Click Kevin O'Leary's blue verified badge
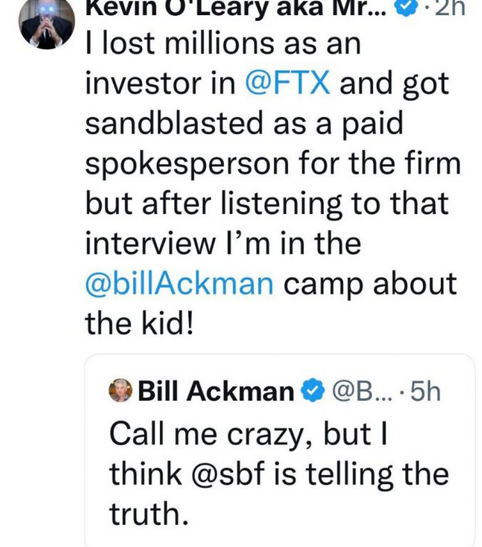482x547 pixels. tap(404, 8)
